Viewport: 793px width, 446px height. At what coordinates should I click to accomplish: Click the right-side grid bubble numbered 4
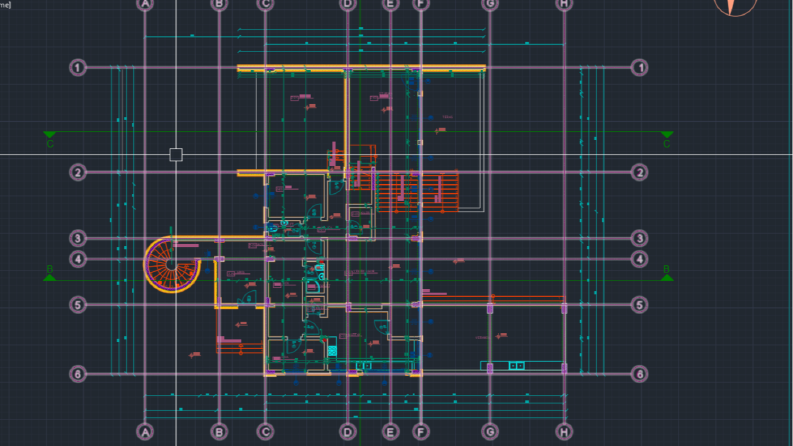tap(640, 259)
